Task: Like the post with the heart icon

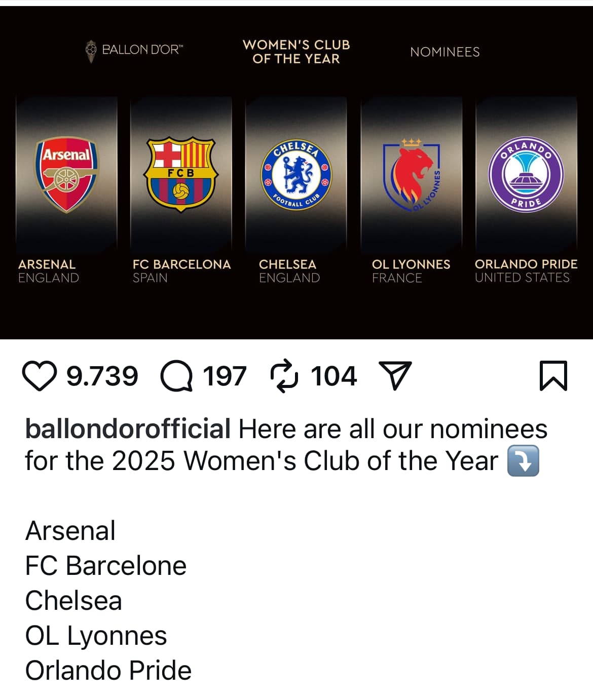Action: pos(40,376)
